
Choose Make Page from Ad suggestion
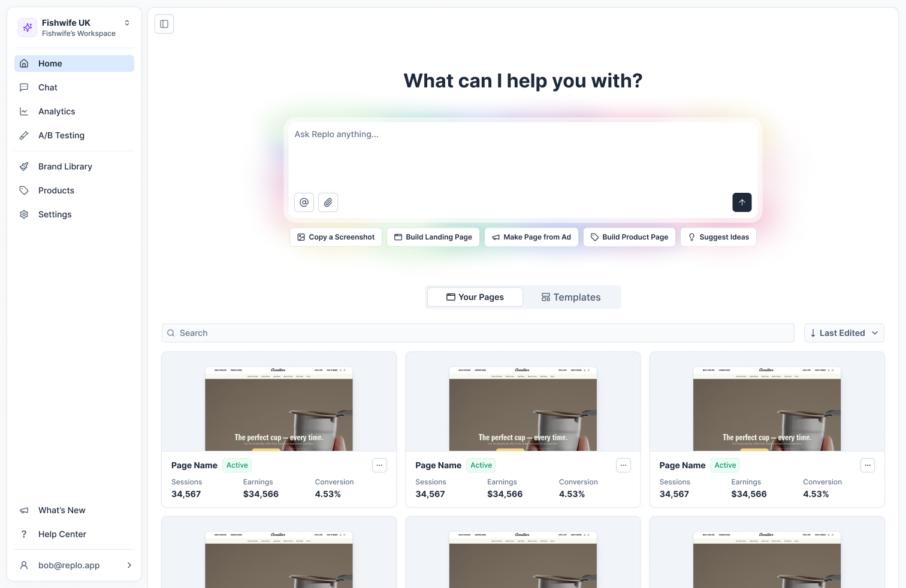tap(531, 237)
